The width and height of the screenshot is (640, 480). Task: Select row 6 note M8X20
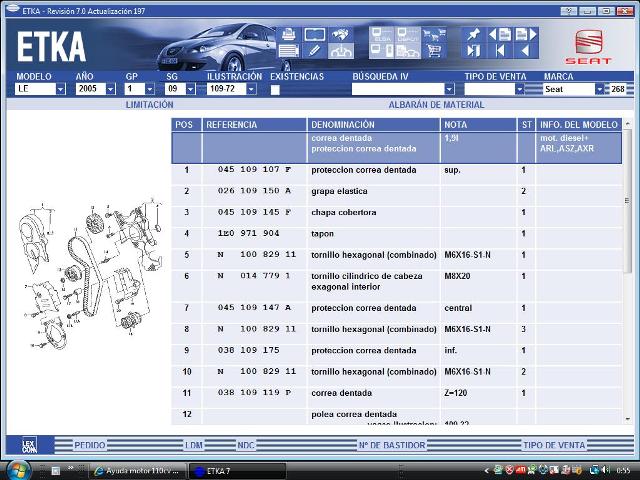[x=457, y=276]
